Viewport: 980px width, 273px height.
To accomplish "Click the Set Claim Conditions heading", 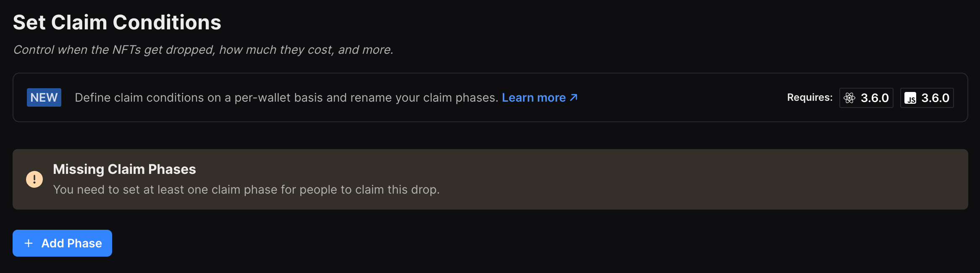I will (x=117, y=22).
